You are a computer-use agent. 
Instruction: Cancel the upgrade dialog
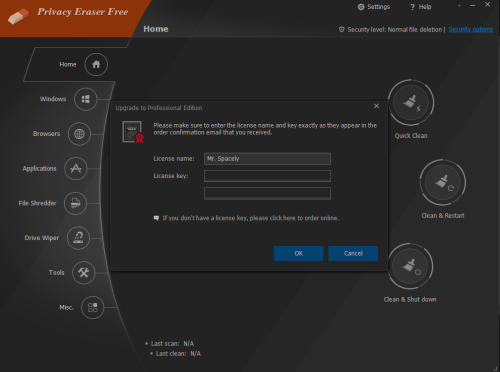point(353,253)
